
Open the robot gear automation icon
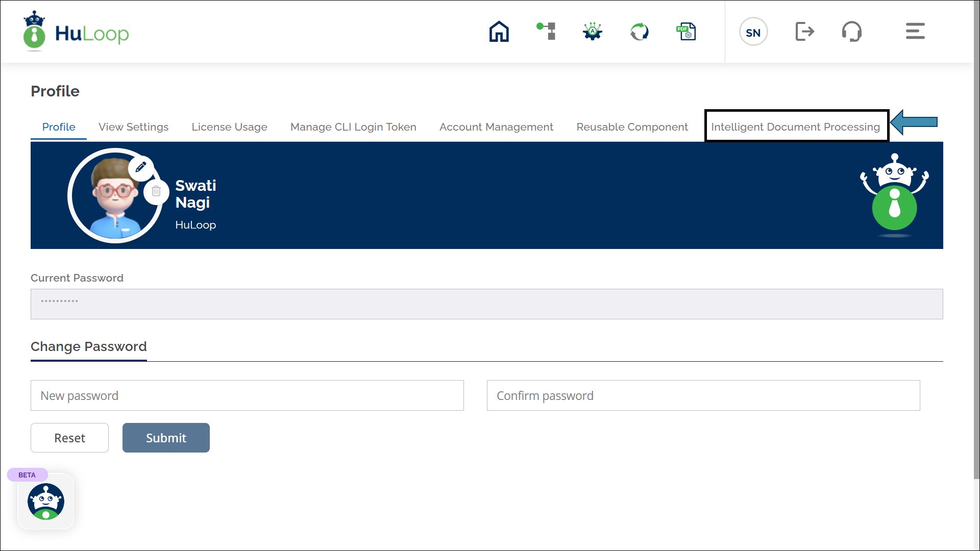593,32
